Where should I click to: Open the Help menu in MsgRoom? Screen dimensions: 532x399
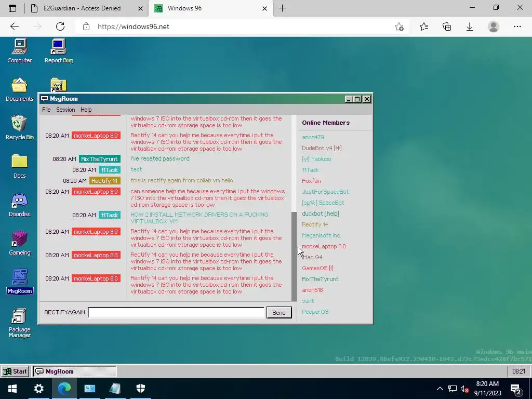(x=86, y=110)
